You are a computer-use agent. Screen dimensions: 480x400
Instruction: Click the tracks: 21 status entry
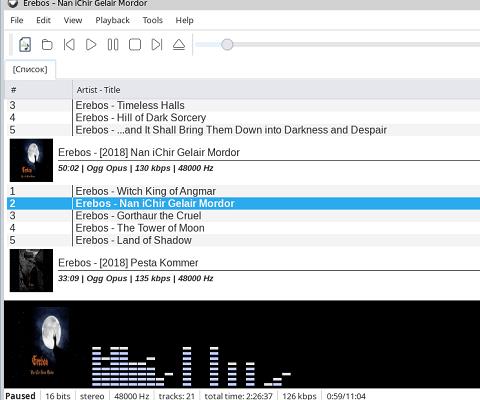[177, 396]
